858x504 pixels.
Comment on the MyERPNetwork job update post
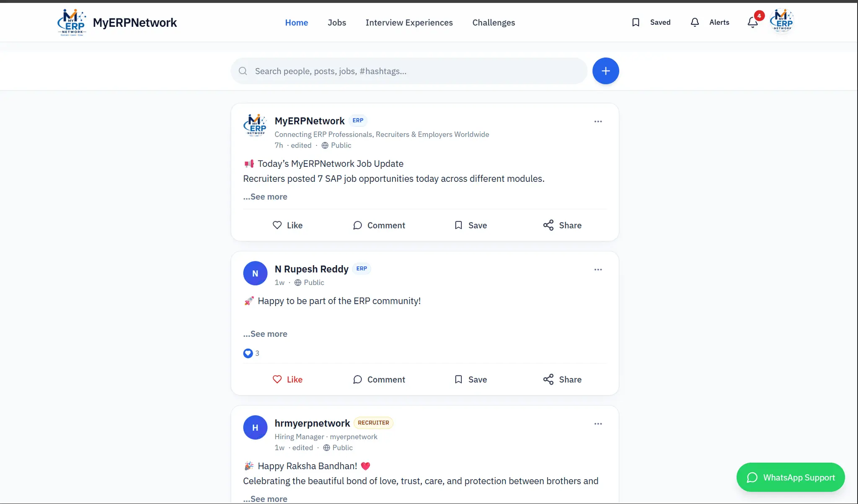(379, 225)
